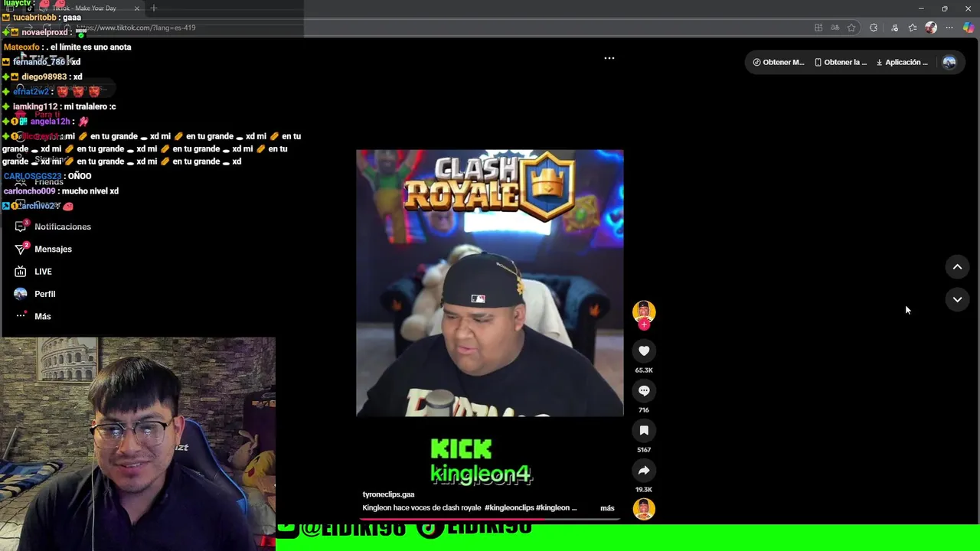Open the comments bubble icon
980x551 pixels.
pyautogui.click(x=644, y=390)
